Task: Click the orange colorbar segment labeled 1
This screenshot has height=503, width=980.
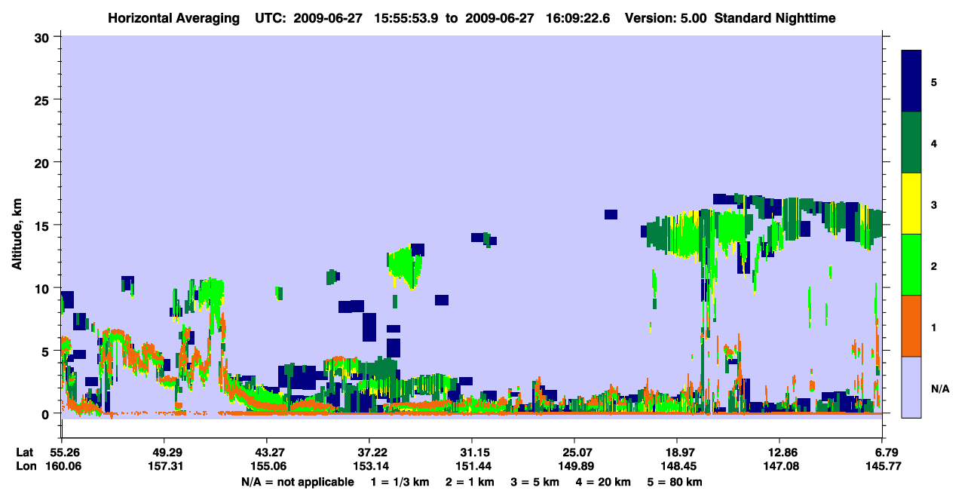Action: (x=911, y=326)
